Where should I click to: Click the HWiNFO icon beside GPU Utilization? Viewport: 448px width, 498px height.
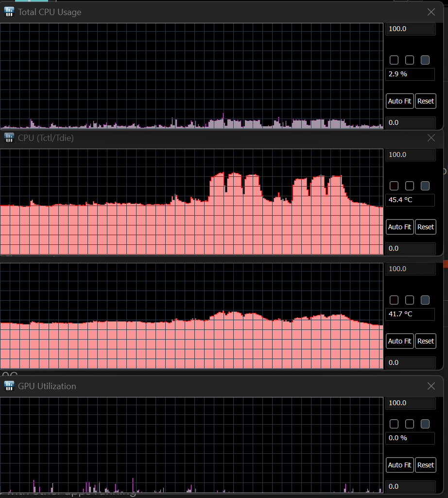9,386
